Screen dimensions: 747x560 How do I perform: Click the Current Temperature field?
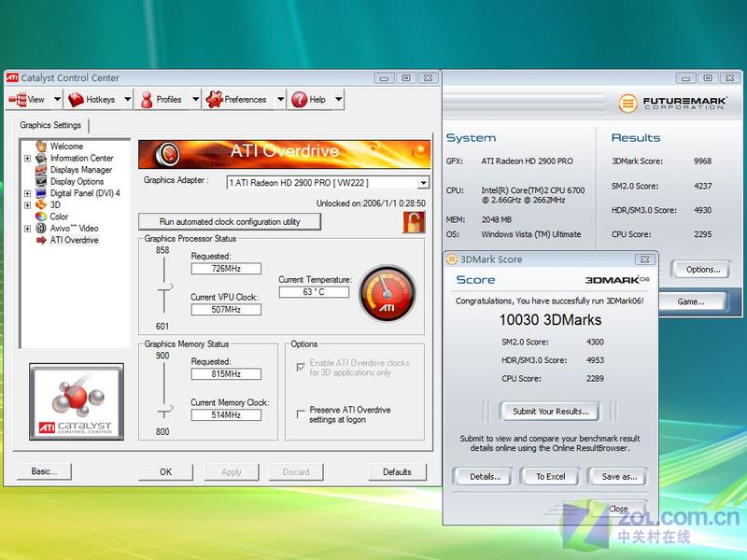click(314, 292)
